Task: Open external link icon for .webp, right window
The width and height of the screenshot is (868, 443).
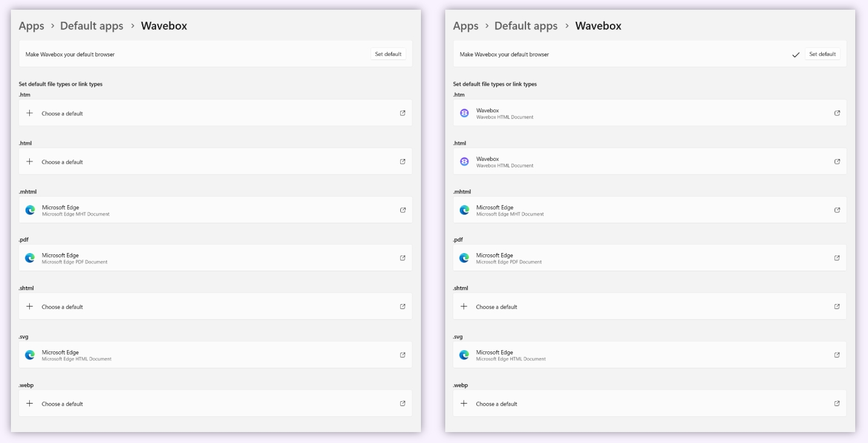Action: (837, 404)
